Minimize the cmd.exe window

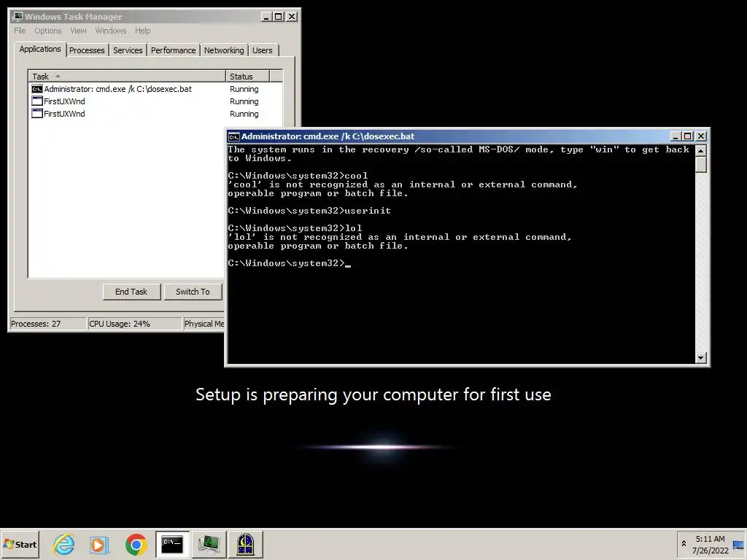[676, 136]
